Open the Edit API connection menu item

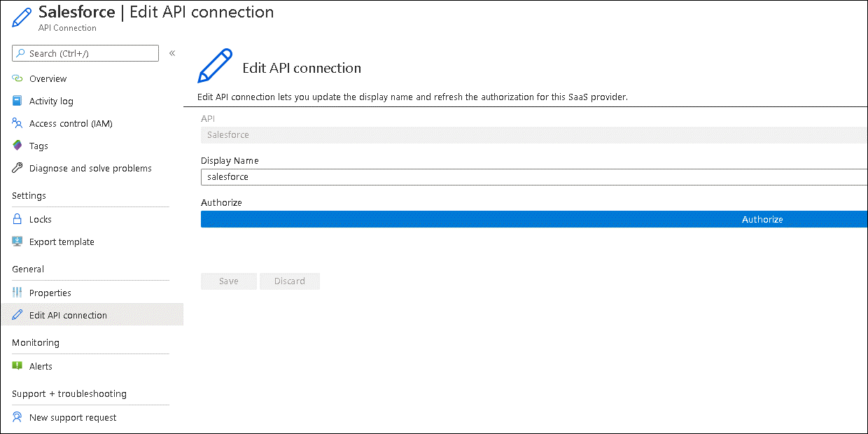(68, 315)
